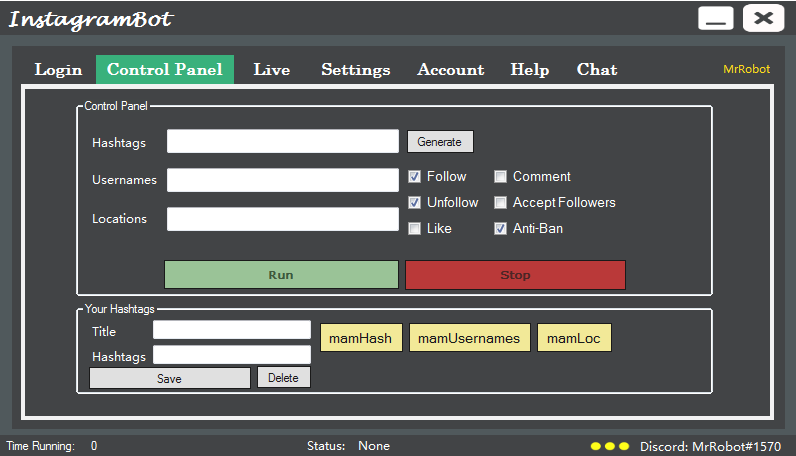
Task: Select the Chat tab
Action: pos(597,70)
